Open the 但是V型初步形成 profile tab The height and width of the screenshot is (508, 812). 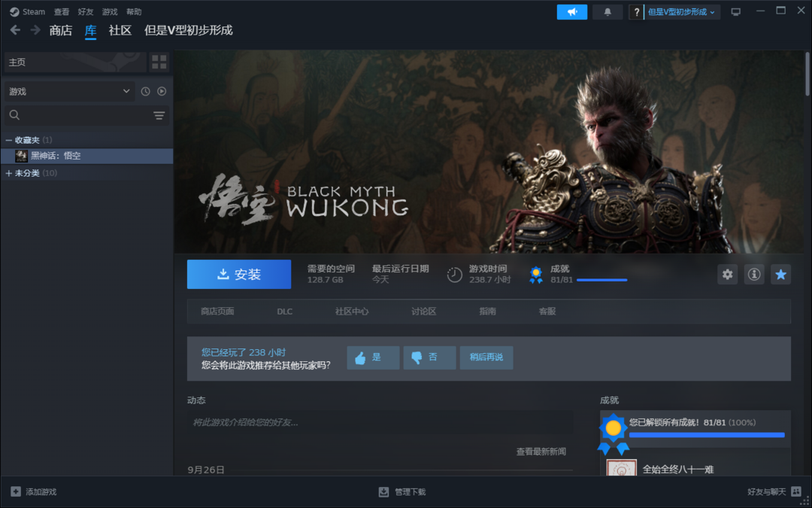tap(189, 30)
